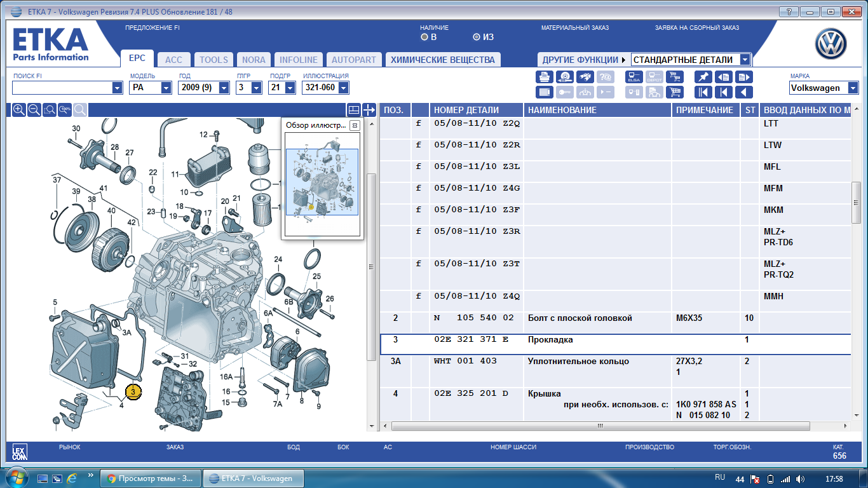Click the pushpin icon
Viewport: 868px width, 488px height.
click(x=703, y=77)
